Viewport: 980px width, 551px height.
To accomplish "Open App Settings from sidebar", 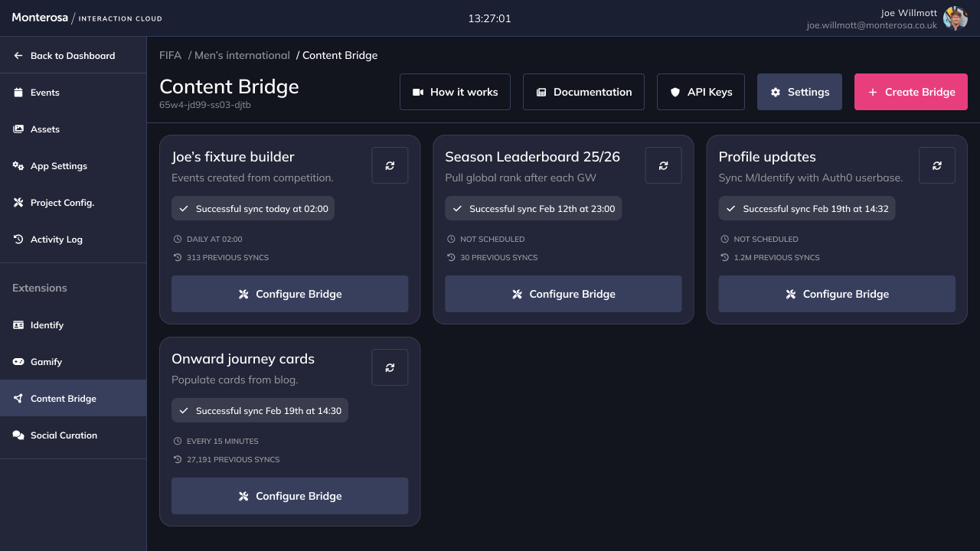I will [58, 166].
